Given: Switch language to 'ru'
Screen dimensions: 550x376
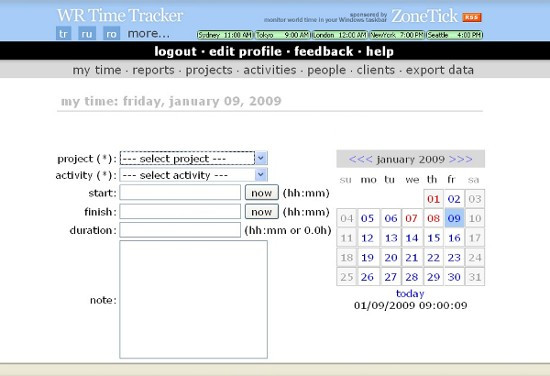Looking at the screenshot, I should (x=87, y=34).
